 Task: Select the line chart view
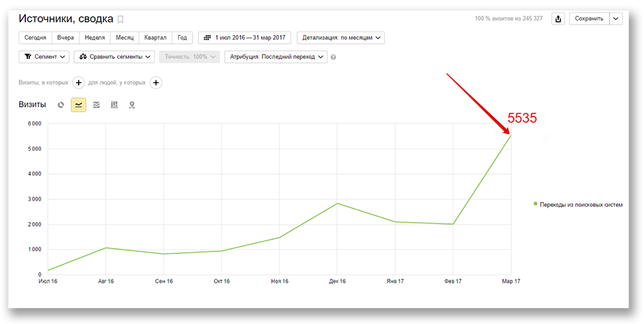click(79, 105)
